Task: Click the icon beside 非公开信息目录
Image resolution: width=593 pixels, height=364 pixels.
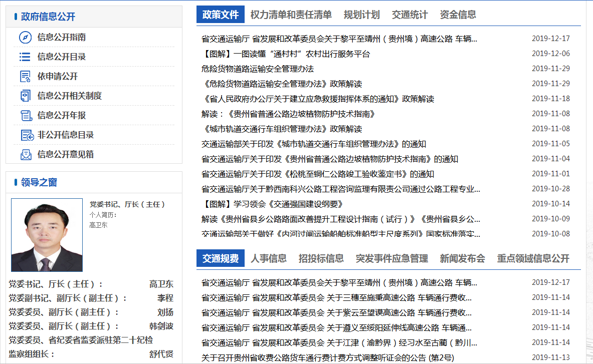Action: coord(26,135)
